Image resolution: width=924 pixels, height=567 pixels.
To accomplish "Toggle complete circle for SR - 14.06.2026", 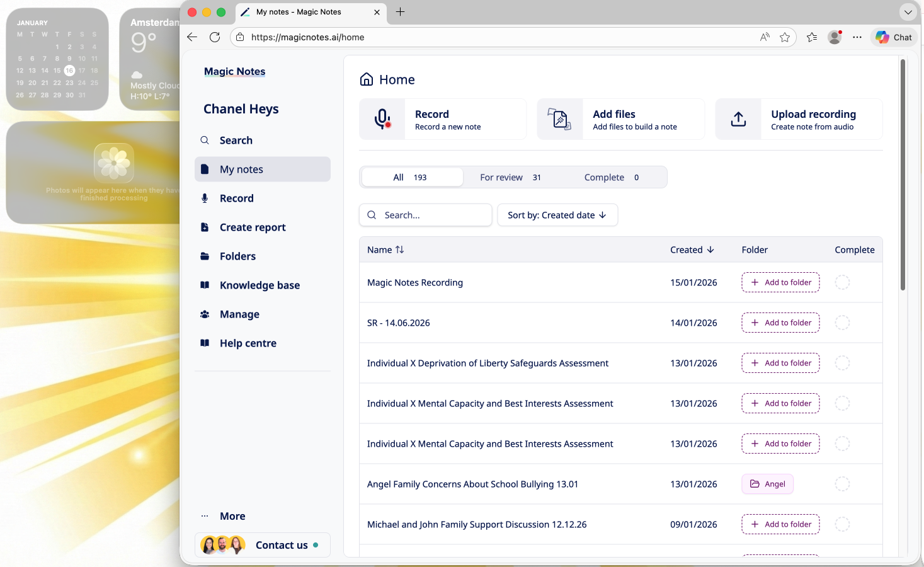I will click(x=842, y=323).
